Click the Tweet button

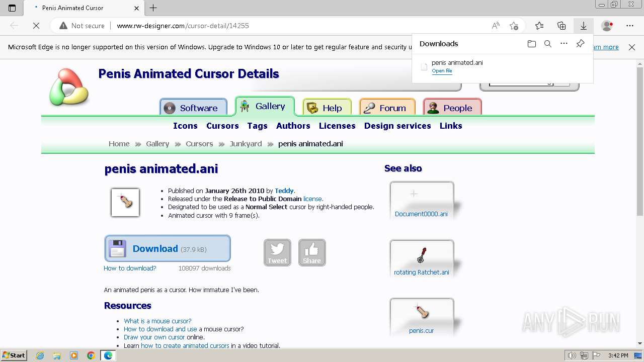pyautogui.click(x=277, y=252)
